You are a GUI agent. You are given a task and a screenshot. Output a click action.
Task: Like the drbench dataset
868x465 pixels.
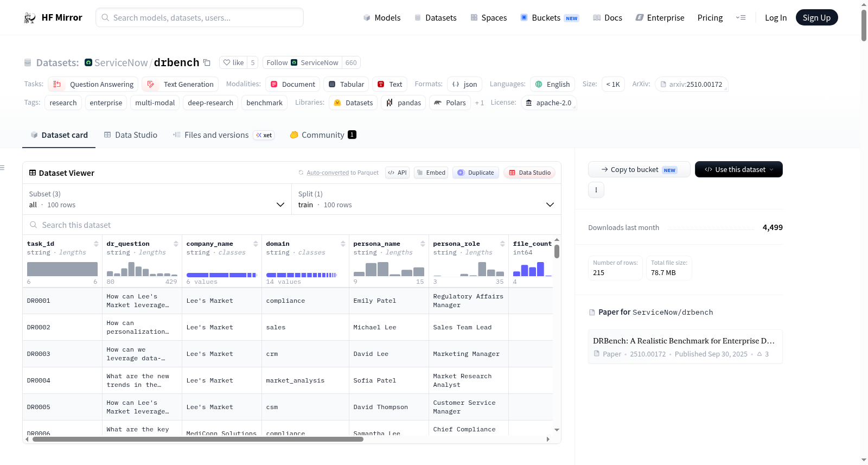(x=233, y=62)
